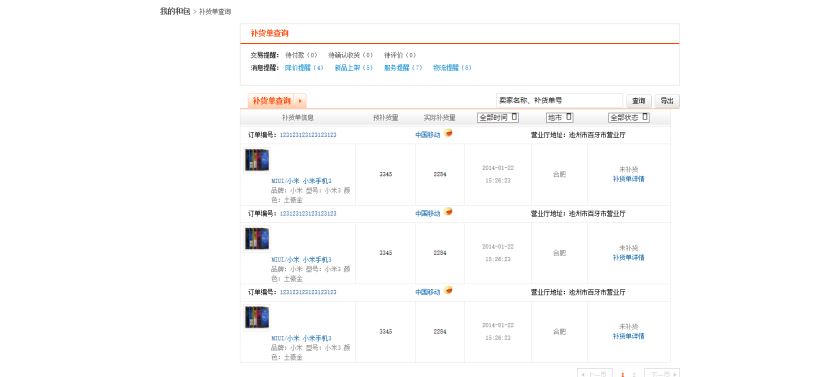Screen dimensions: 840x377
Task: Click the 未补货 status in second order
Action: [x=628, y=248]
